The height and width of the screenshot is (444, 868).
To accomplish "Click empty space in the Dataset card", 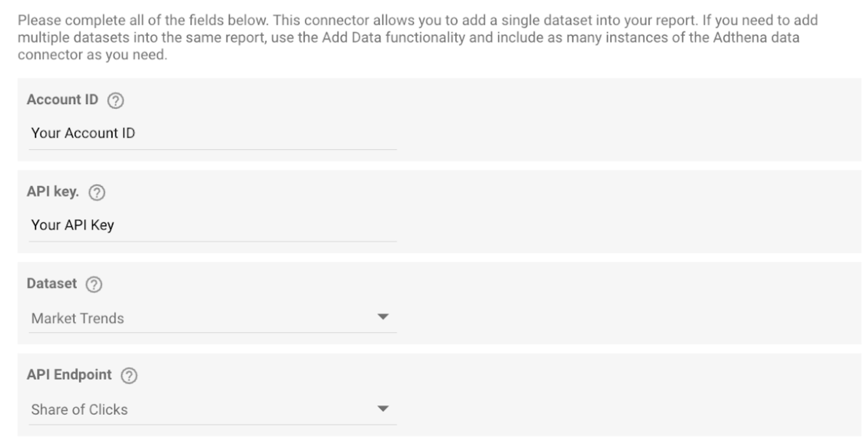I will 630,304.
